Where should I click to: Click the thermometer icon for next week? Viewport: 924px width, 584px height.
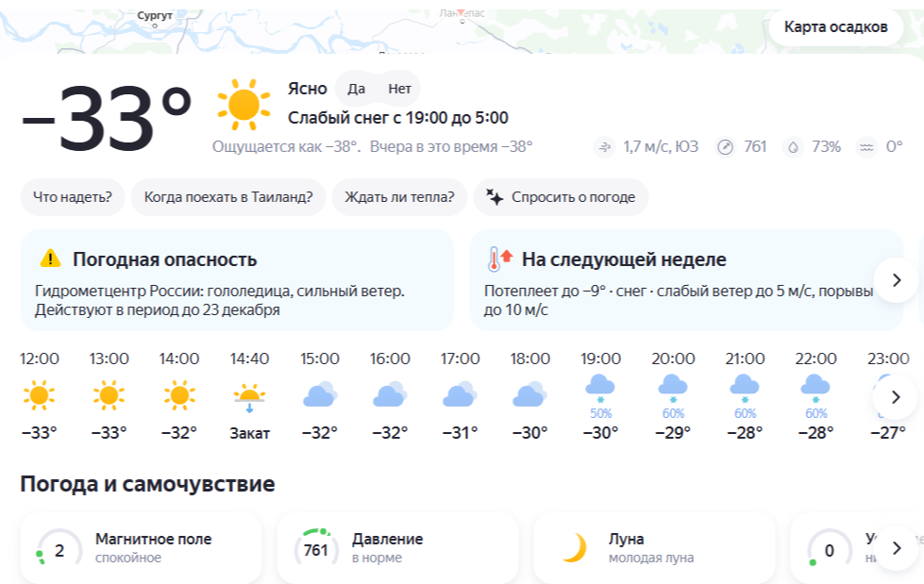pos(499,259)
